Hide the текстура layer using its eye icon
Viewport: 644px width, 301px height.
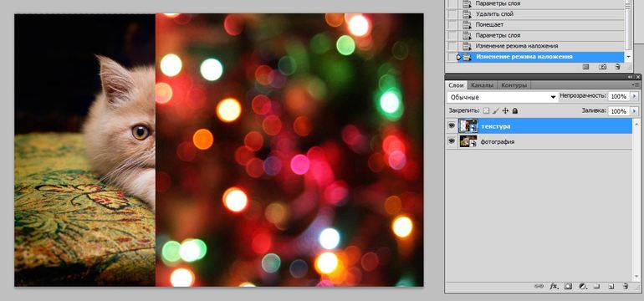452,126
